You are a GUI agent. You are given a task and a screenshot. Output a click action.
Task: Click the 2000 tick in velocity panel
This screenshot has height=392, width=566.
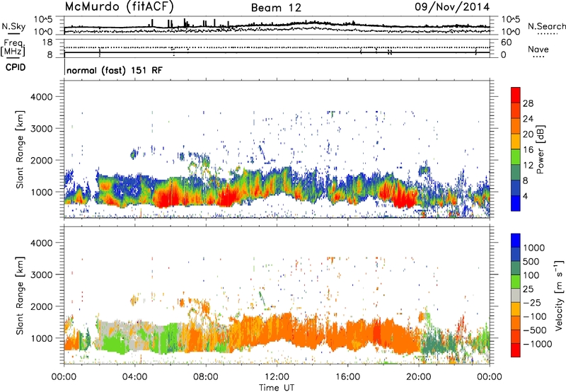41,306
